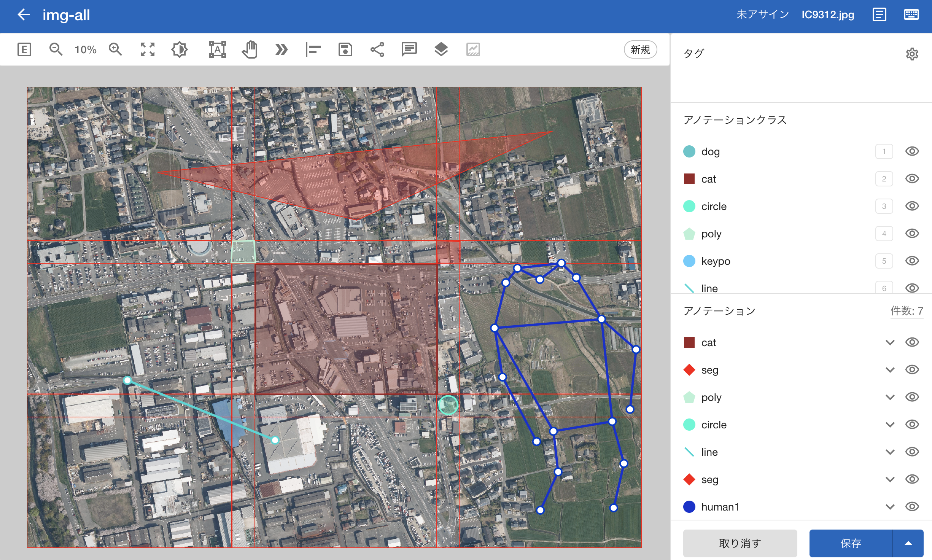Select the circle annotation class

point(714,206)
